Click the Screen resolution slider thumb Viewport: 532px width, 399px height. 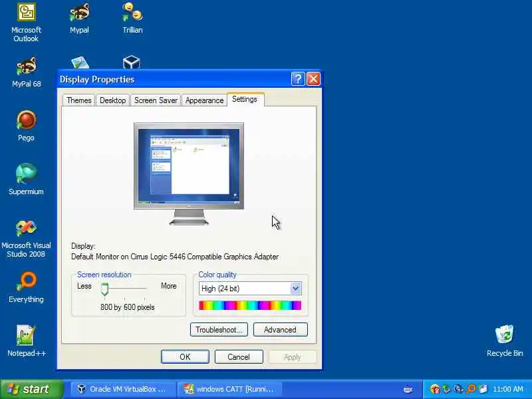pos(105,289)
